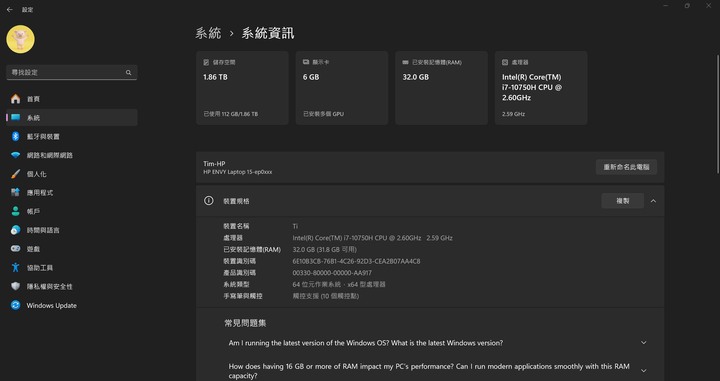This screenshot has width=720, height=381.
Task: Open the person icon 帳戶
Action: [16, 211]
